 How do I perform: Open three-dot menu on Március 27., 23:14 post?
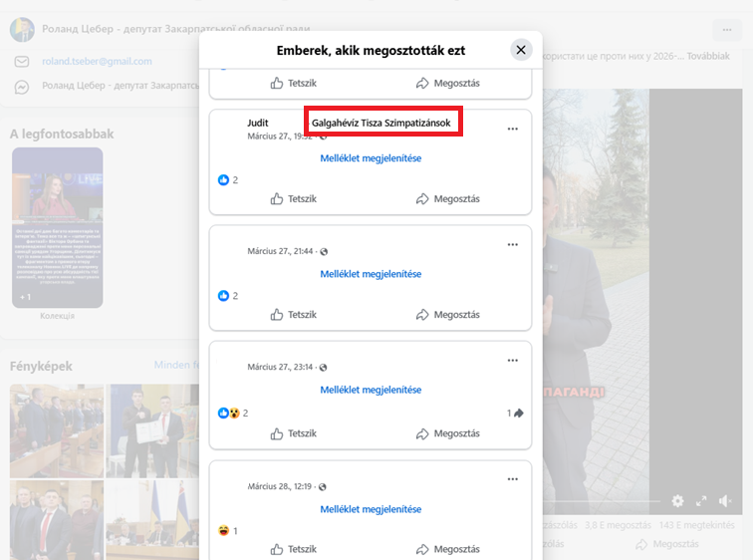pyautogui.click(x=513, y=360)
